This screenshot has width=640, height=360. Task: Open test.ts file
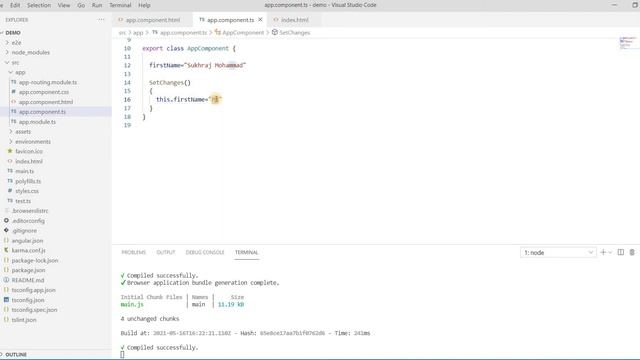click(23, 201)
